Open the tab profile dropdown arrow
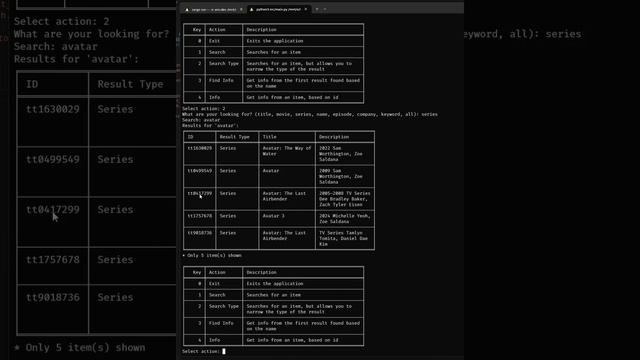Viewport: 640px width, 360px height. click(325, 9)
